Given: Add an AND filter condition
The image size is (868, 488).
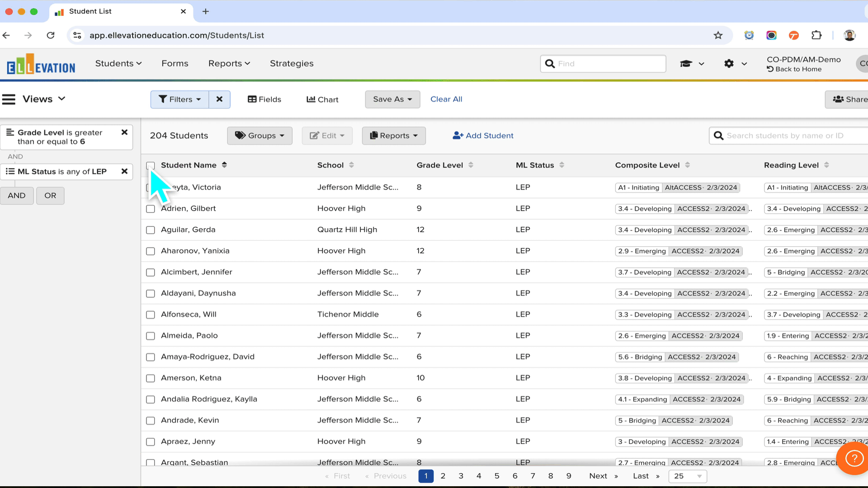Looking at the screenshot, I should (x=17, y=196).
